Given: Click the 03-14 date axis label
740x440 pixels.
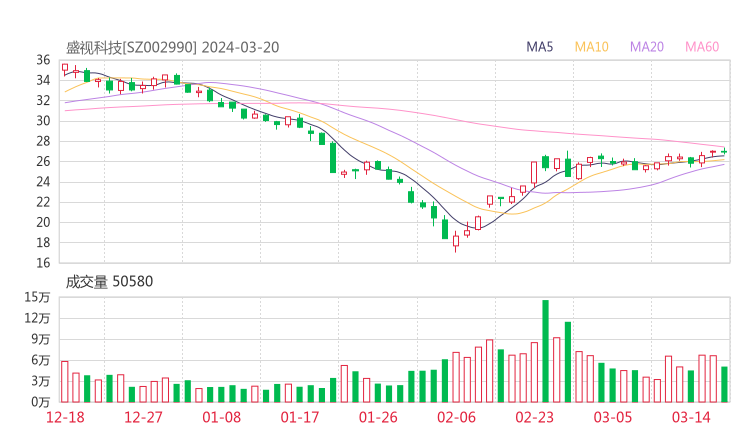Looking at the screenshot, I should pos(691,417).
